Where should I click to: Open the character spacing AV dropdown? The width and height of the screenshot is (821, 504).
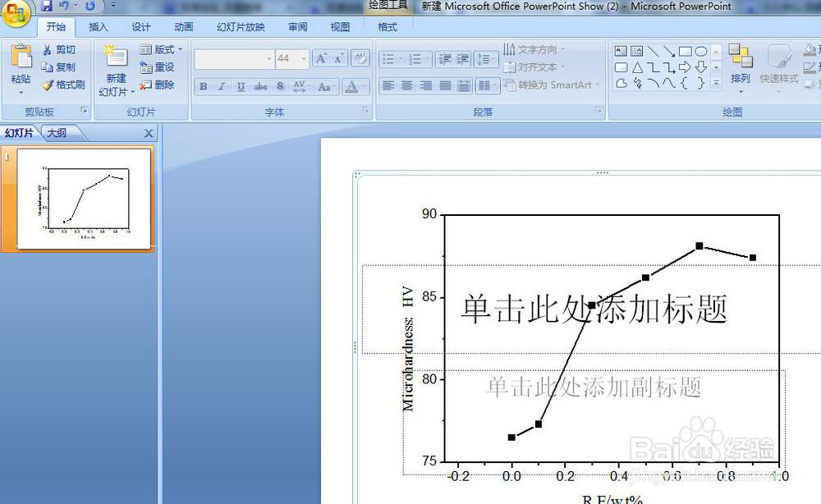[x=302, y=86]
